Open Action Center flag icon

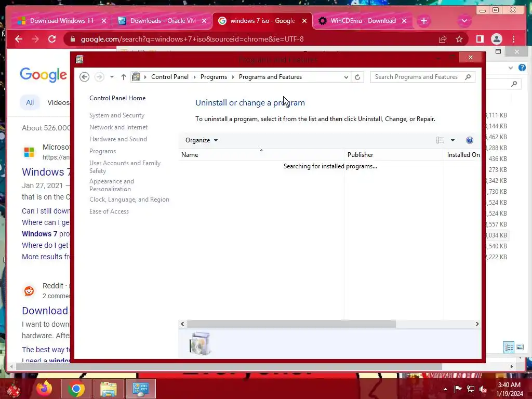pyautogui.click(x=458, y=389)
